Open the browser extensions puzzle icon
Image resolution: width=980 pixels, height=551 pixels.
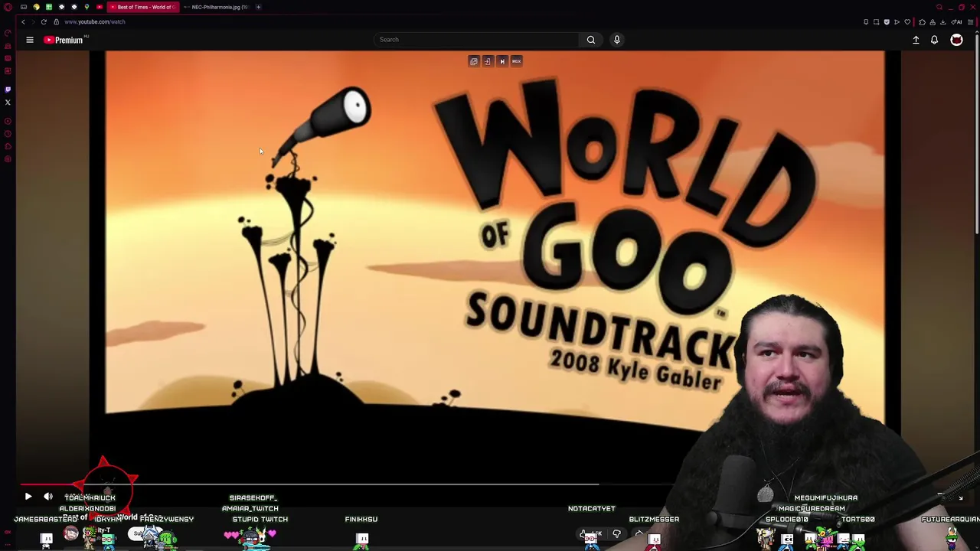(x=922, y=22)
